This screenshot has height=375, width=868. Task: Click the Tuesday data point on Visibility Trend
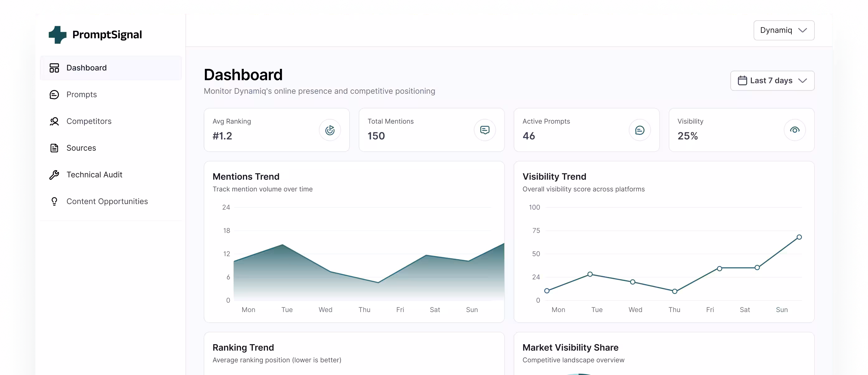tap(590, 274)
